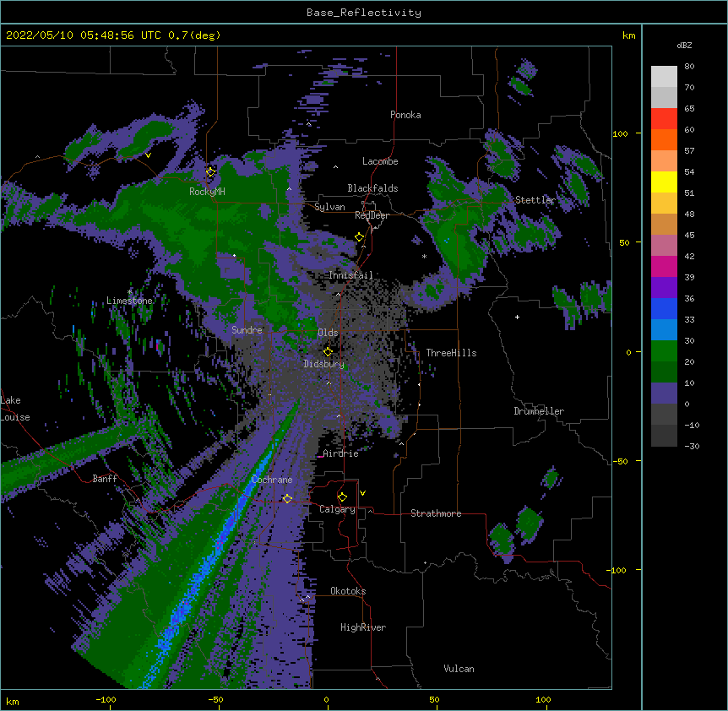Click the Didsbury label

tap(324, 364)
